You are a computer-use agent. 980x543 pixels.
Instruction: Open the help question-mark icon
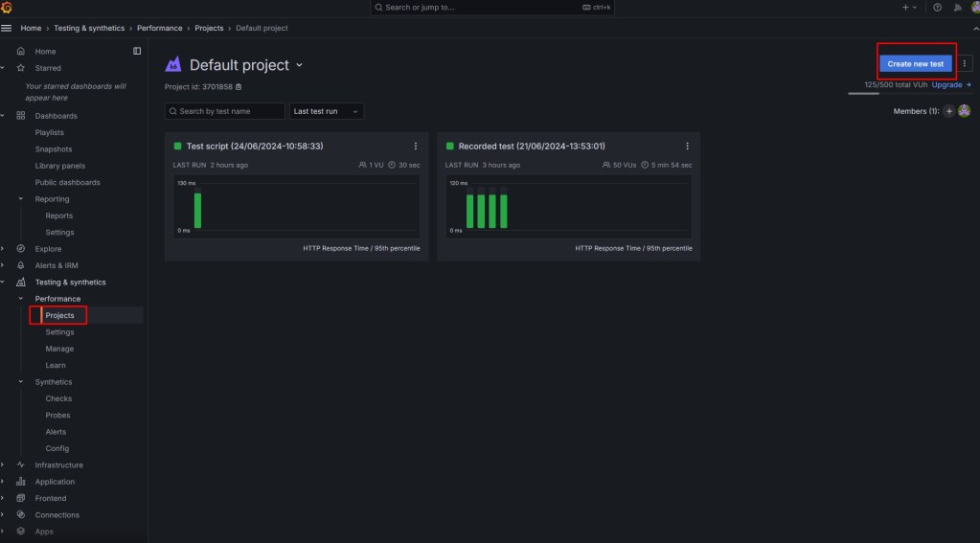[x=937, y=8]
